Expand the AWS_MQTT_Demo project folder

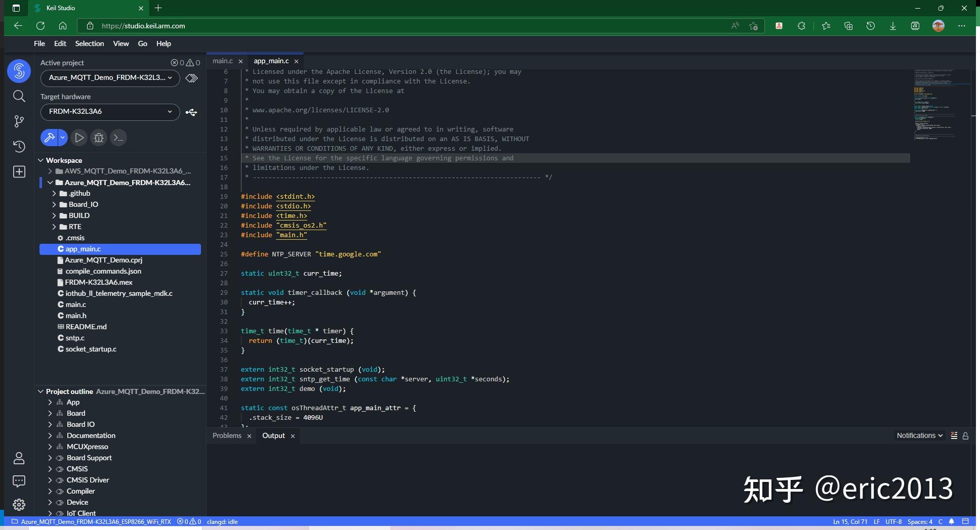coord(50,171)
